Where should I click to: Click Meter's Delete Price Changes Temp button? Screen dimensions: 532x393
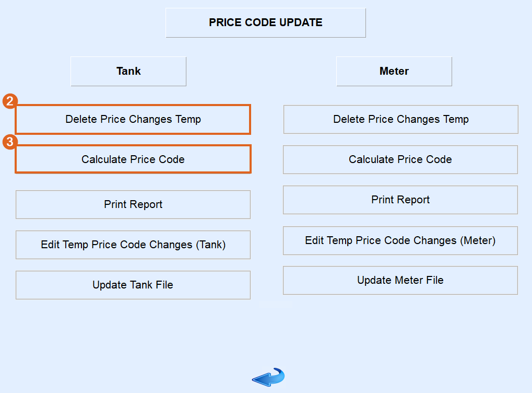point(400,119)
